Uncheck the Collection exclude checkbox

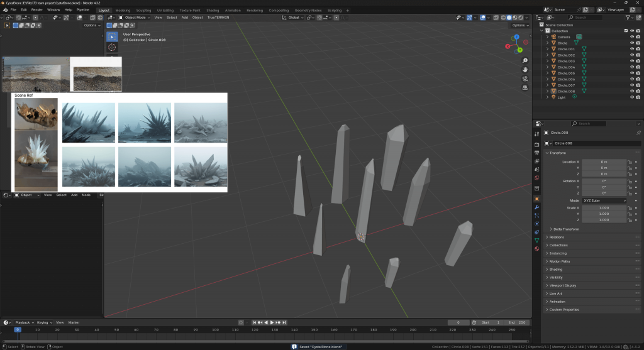pos(626,31)
